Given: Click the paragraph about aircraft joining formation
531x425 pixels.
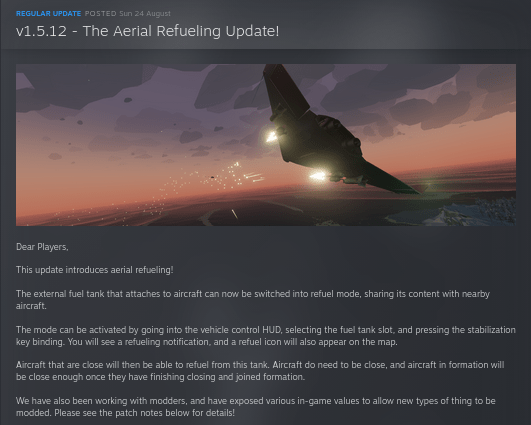Looking at the screenshot, I should (x=260, y=371).
